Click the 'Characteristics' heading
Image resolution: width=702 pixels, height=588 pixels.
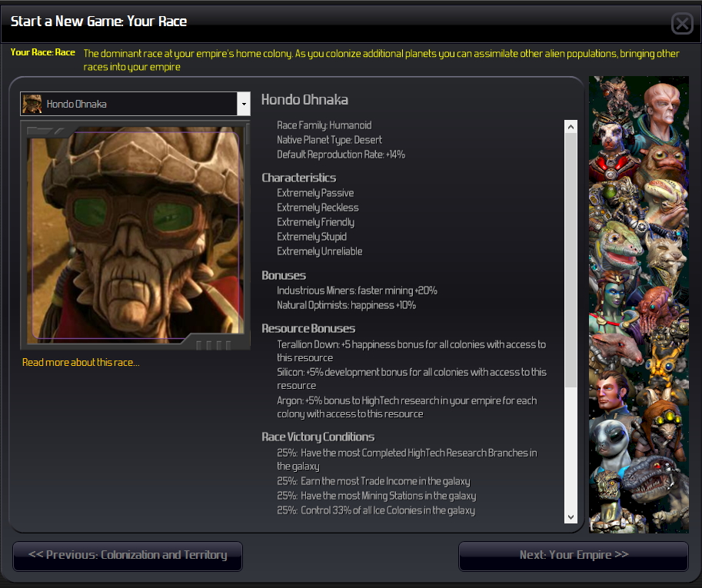click(x=299, y=178)
